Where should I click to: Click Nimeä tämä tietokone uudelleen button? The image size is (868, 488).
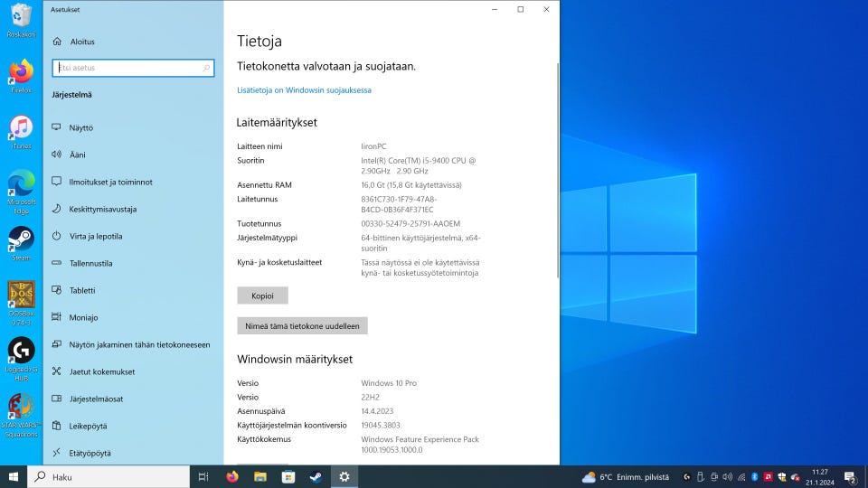[302, 325]
